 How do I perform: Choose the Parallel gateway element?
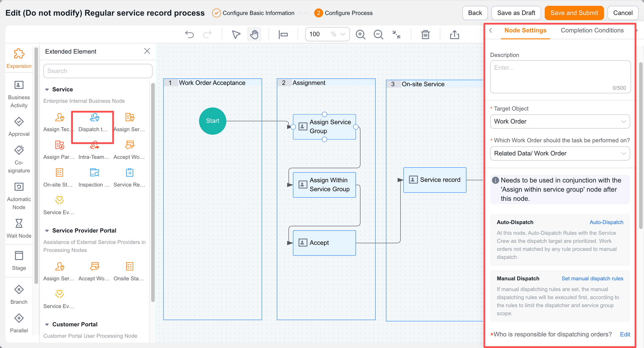pyautogui.click(x=19, y=323)
